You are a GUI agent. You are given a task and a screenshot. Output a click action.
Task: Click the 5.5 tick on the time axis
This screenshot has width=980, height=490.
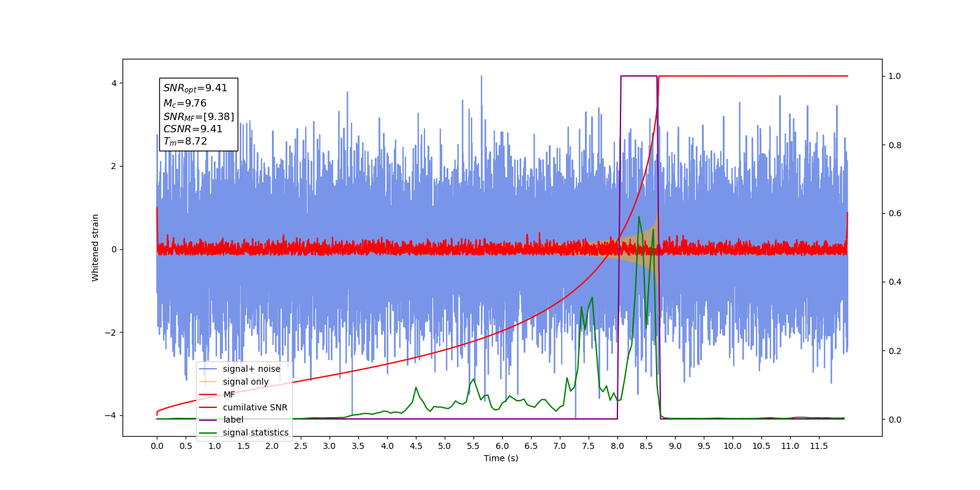pyautogui.click(x=473, y=446)
